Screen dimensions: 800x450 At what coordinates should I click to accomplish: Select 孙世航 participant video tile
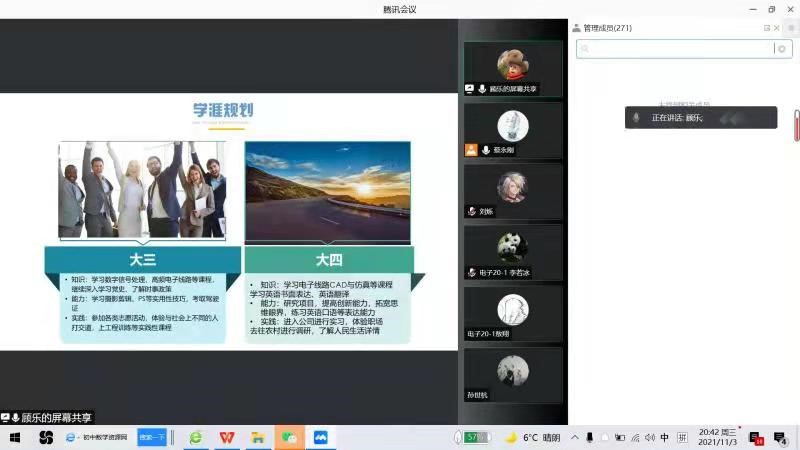(x=513, y=376)
